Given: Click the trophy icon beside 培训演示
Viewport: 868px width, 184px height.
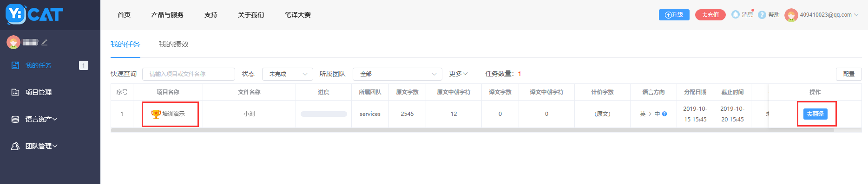Looking at the screenshot, I should click(x=156, y=114).
